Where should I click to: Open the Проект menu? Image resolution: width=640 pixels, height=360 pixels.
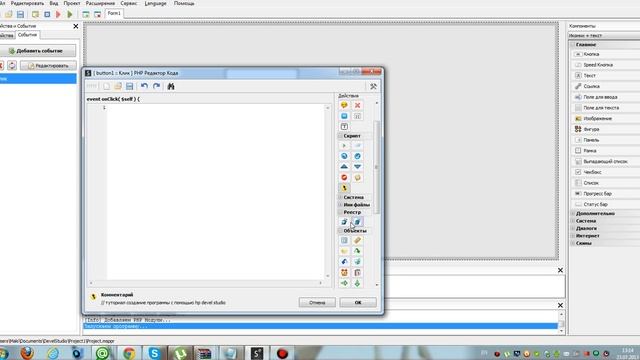[72, 3]
